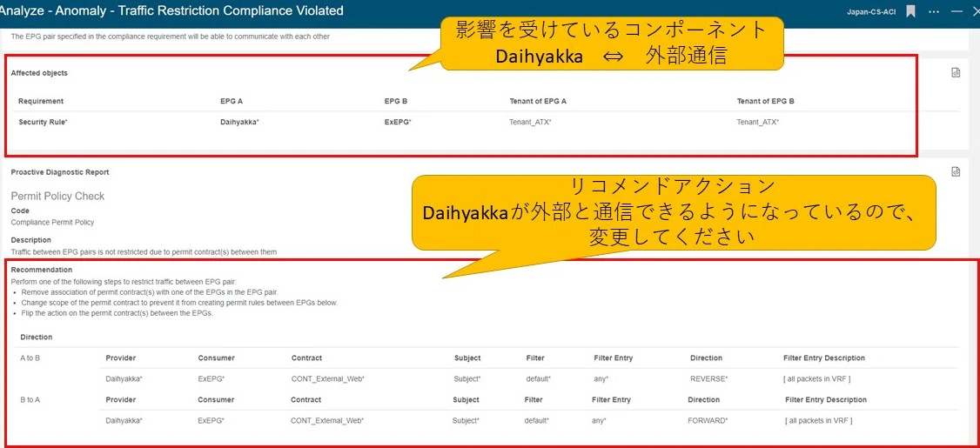
Task: Close the Analyze Anomaly panel
Action: (977, 11)
